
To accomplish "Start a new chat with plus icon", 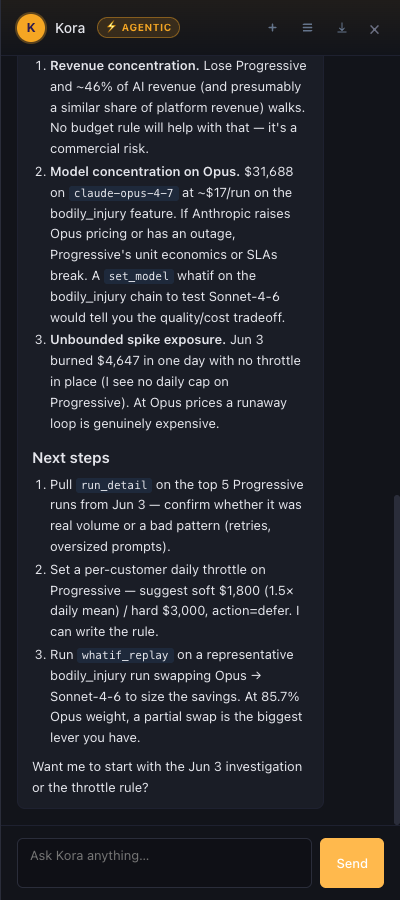I will pos(273,28).
